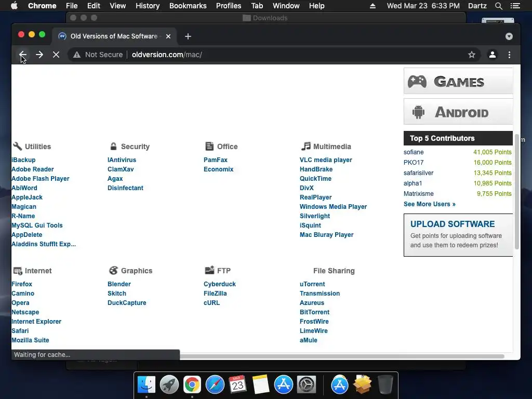Open the Android category banner

click(458, 112)
